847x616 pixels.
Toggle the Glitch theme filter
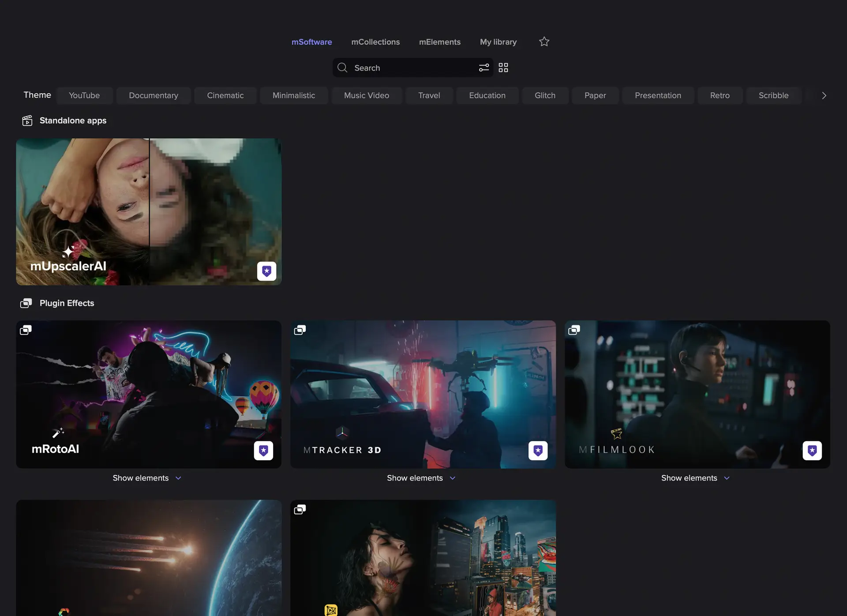[x=545, y=95]
